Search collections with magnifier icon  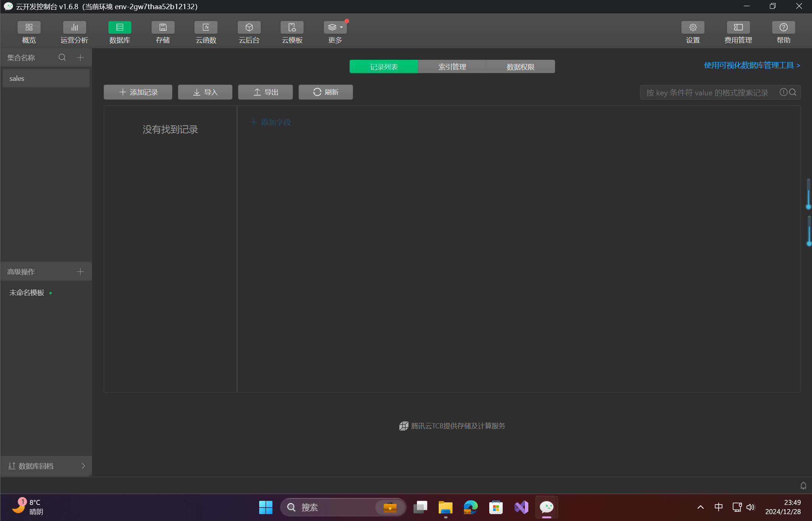[62, 57]
